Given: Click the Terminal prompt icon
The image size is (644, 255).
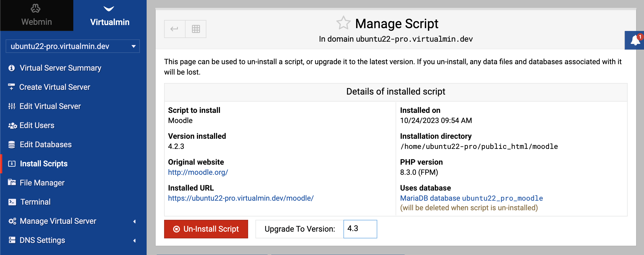Looking at the screenshot, I should pyautogui.click(x=12, y=202).
